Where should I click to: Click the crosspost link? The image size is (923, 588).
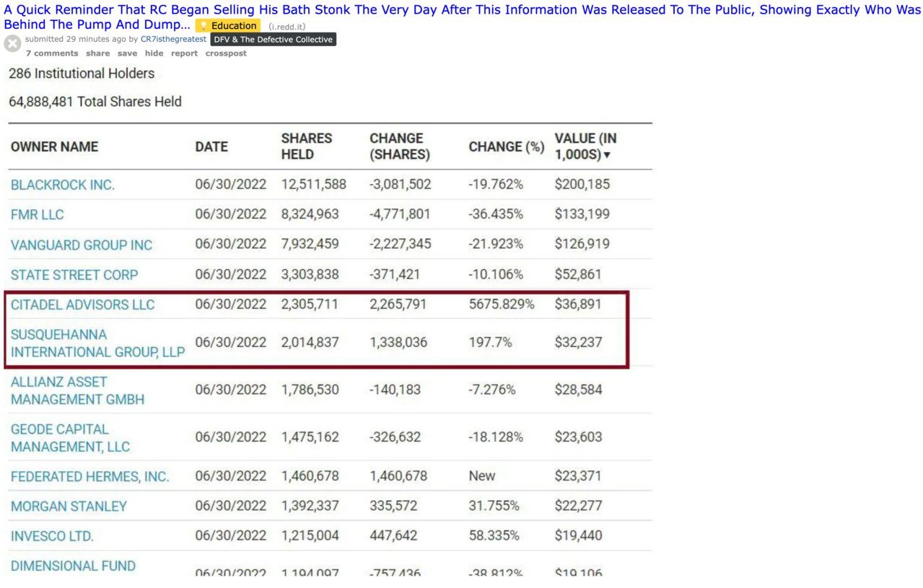[x=226, y=53]
